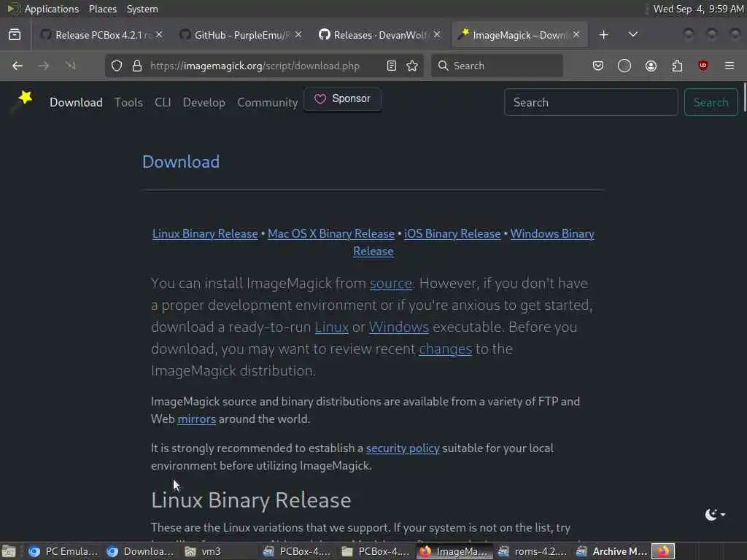
Task: Click the clock Wed Sep 4, 9:59 AM
Action: pyautogui.click(x=698, y=9)
